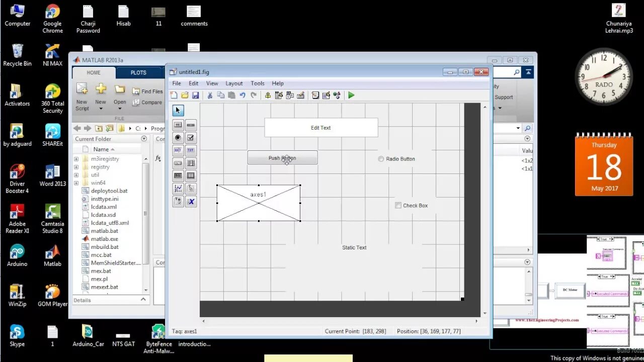Switch to the HOME tab in MATLAB
This screenshot has width=644, height=362.
[94, 72]
